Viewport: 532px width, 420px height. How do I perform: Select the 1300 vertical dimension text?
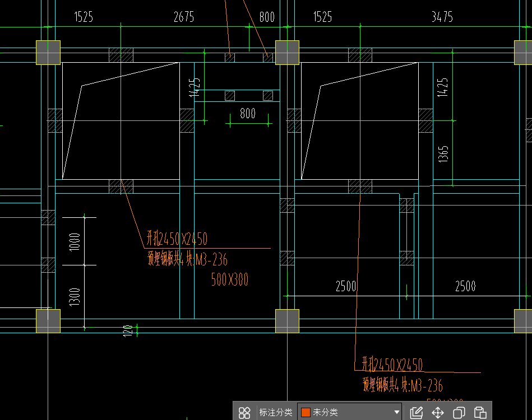[x=75, y=297]
